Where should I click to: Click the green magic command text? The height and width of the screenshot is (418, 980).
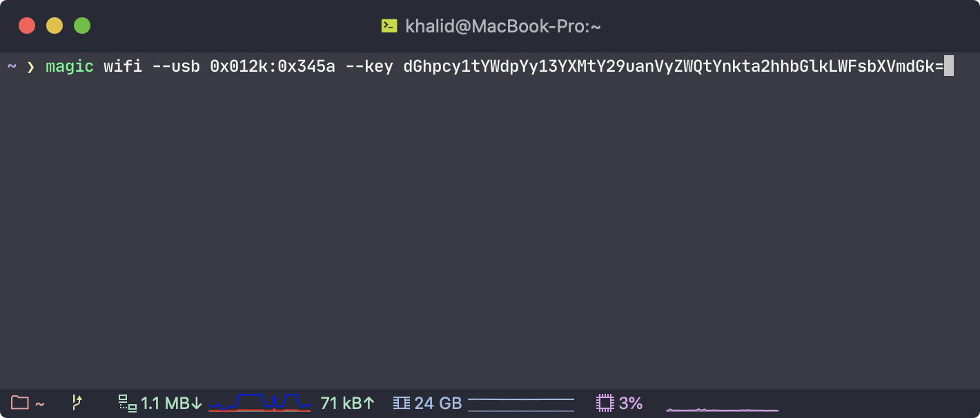tap(69, 66)
